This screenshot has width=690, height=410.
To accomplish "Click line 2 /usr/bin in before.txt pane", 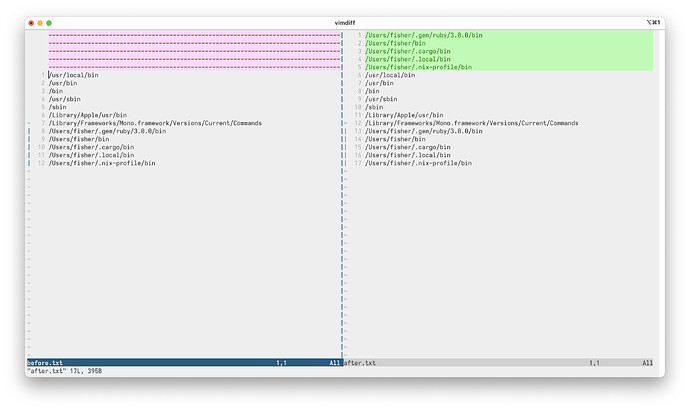I will [x=63, y=83].
